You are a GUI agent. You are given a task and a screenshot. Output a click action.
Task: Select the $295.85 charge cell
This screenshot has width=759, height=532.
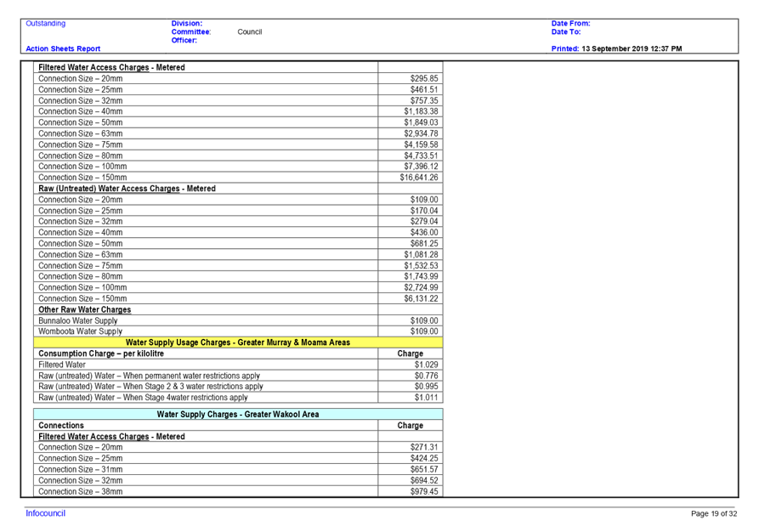pos(411,78)
